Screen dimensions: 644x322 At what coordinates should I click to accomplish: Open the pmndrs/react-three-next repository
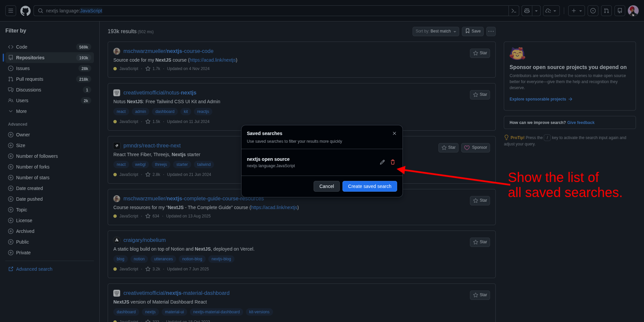(x=152, y=146)
